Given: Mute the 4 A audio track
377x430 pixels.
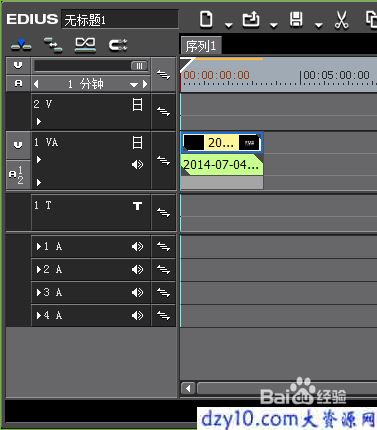Looking at the screenshot, I should coord(137,315).
